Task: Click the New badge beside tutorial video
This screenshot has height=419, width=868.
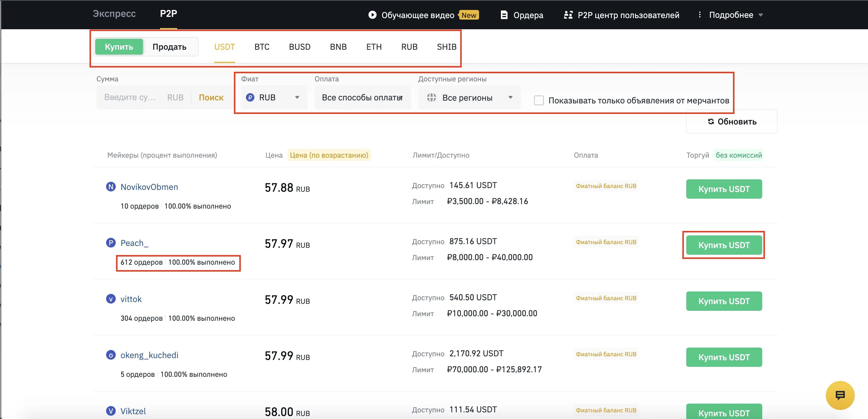Action: (x=469, y=15)
